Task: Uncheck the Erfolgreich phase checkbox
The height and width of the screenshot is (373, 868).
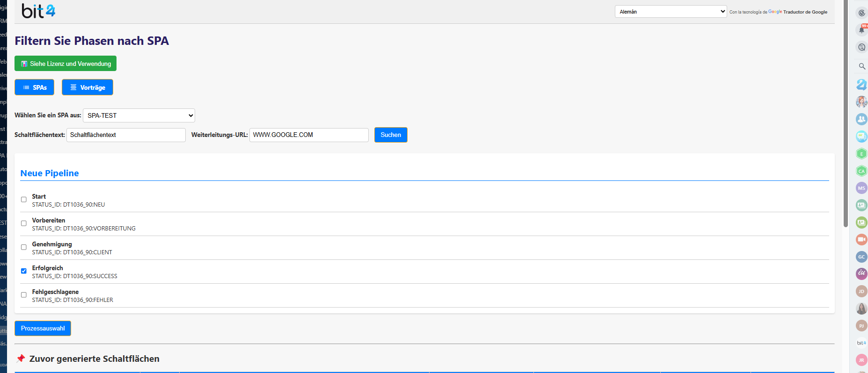Action: point(24,271)
